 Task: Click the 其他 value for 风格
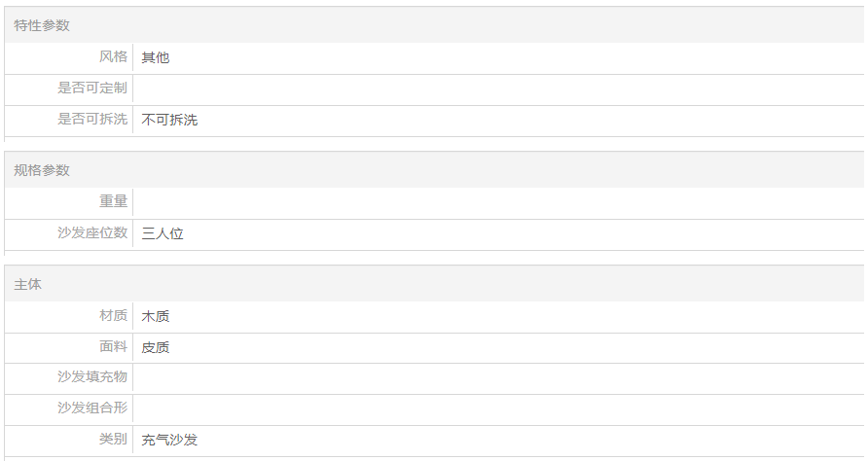156,57
